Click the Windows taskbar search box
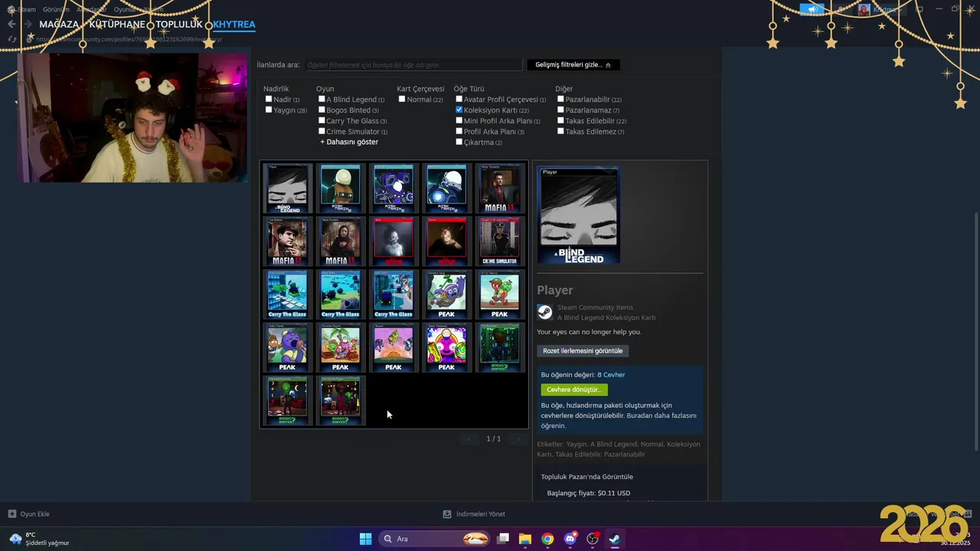 coord(435,539)
